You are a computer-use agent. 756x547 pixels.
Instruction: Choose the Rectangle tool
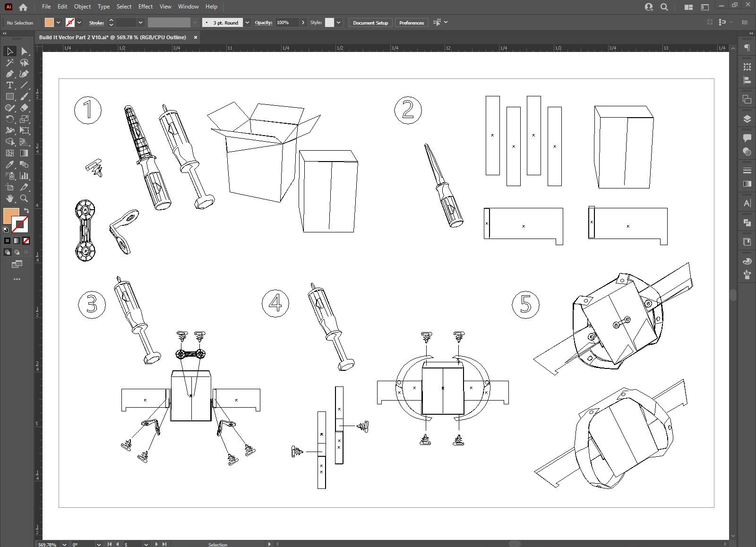[10, 96]
